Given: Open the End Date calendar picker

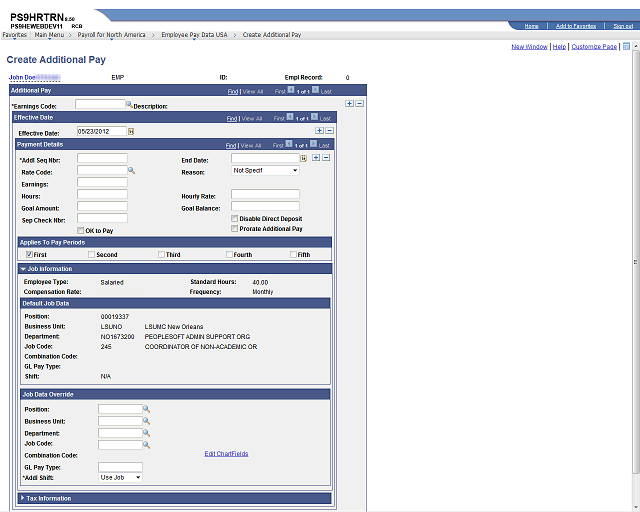Looking at the screenshot, I should tap(303, 158).
